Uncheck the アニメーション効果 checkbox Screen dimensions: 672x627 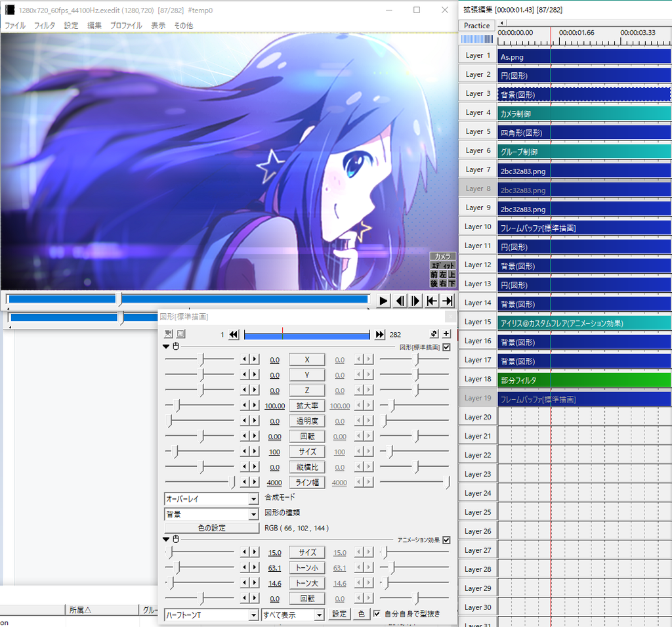click(447, 540)
